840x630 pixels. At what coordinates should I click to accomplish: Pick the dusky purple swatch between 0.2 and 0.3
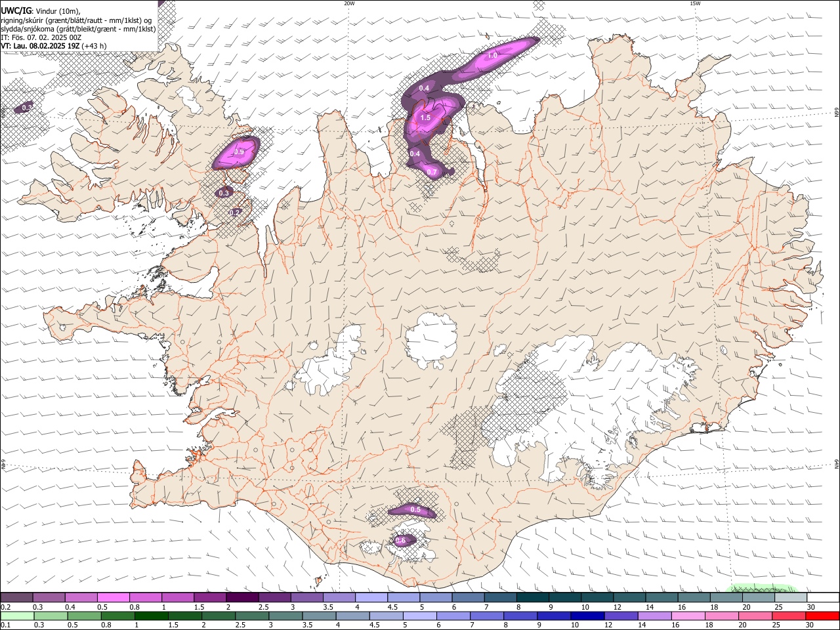coord(16,597)
